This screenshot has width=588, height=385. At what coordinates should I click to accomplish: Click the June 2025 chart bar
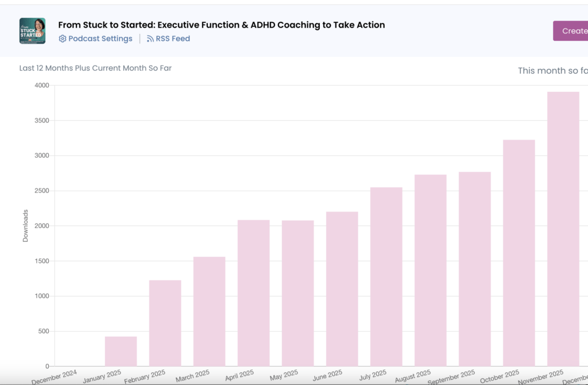click(342, 289)
